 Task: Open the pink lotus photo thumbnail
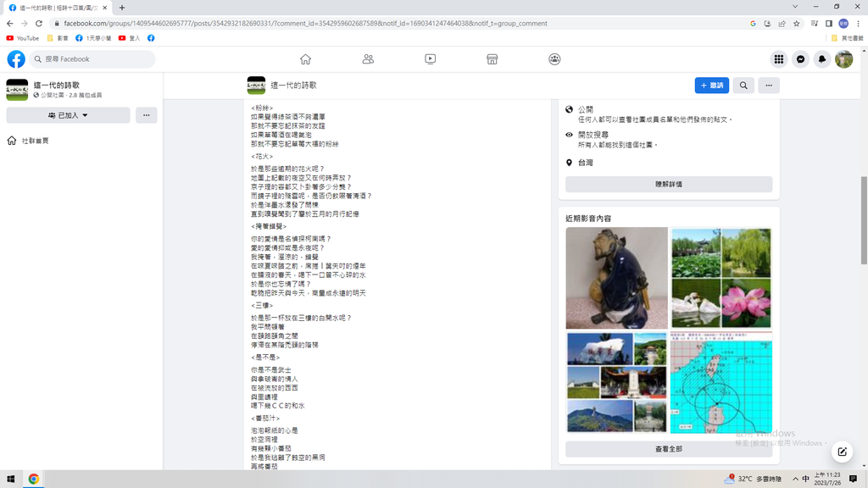[747, 303]
